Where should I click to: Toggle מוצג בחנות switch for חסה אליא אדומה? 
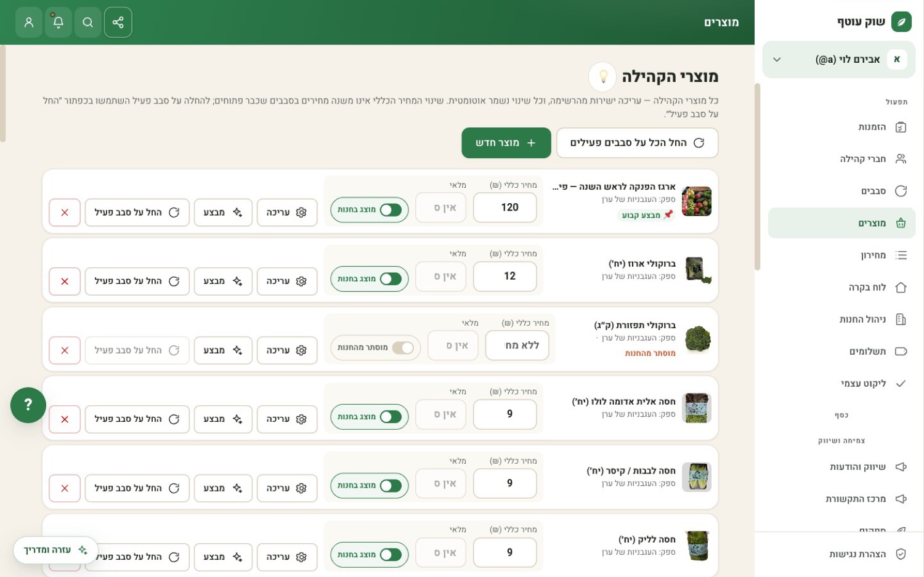(370, 417)
